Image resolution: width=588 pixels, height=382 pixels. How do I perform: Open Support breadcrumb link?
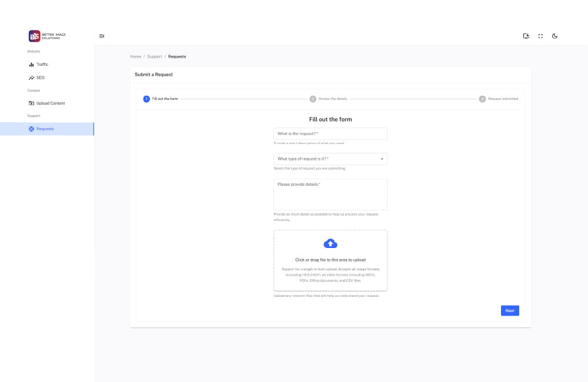pyautogui.click(x=155, y=56)
